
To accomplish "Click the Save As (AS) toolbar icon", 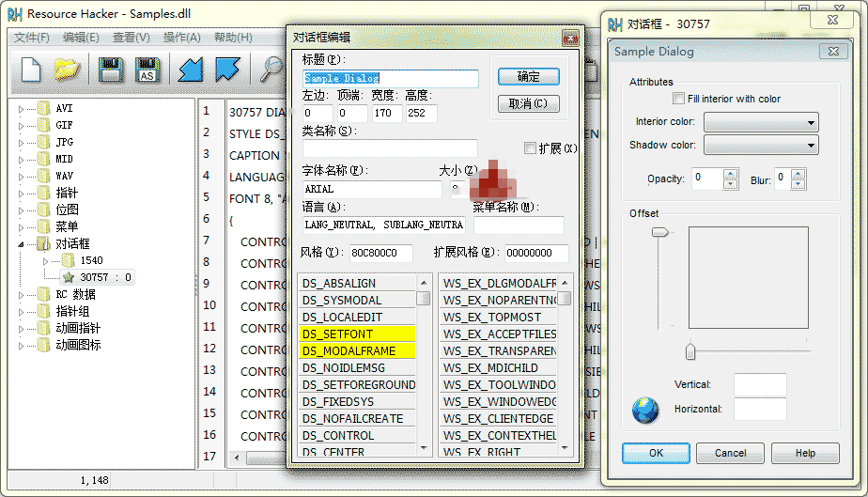I will pyautogui.click(x=147, y=70).
